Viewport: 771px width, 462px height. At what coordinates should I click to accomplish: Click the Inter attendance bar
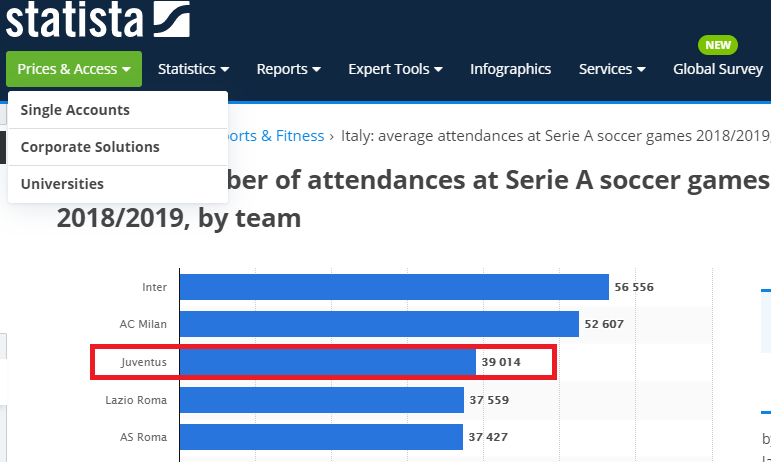(x=394, y=287)
